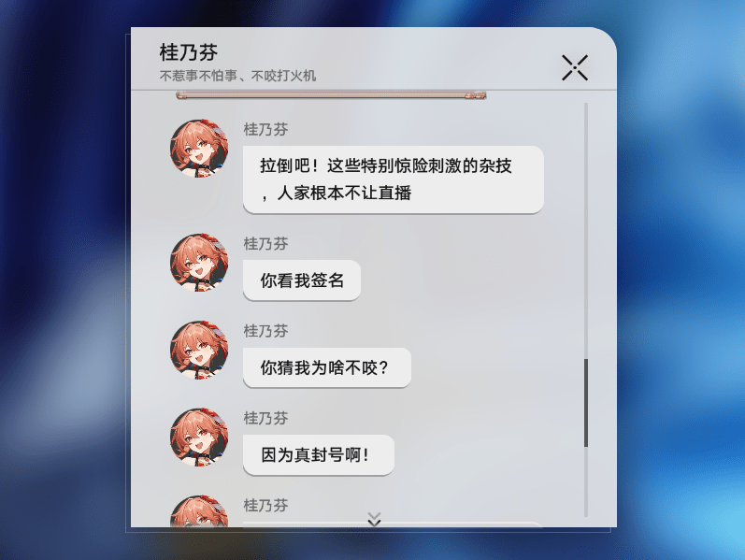This screenshot has height=560, width=745.
Task: Click sender name 桂乃芬 above 你看我签名
Action: point(266,244)
